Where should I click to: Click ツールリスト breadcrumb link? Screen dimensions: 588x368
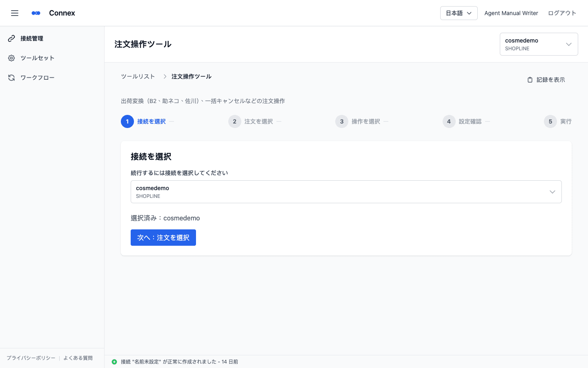(138, 76)
